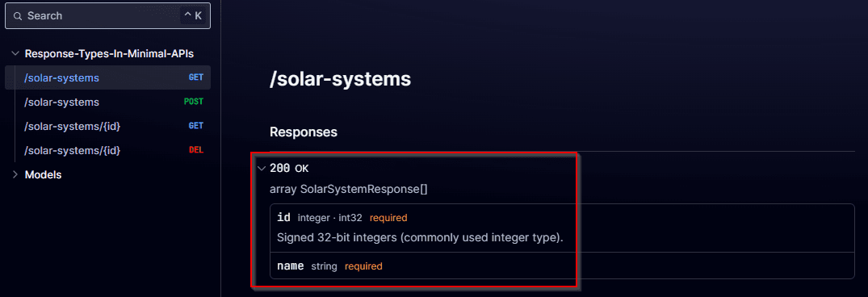Click the 200 OK response header
Screen dimensions: 868x297
point(289,168)
